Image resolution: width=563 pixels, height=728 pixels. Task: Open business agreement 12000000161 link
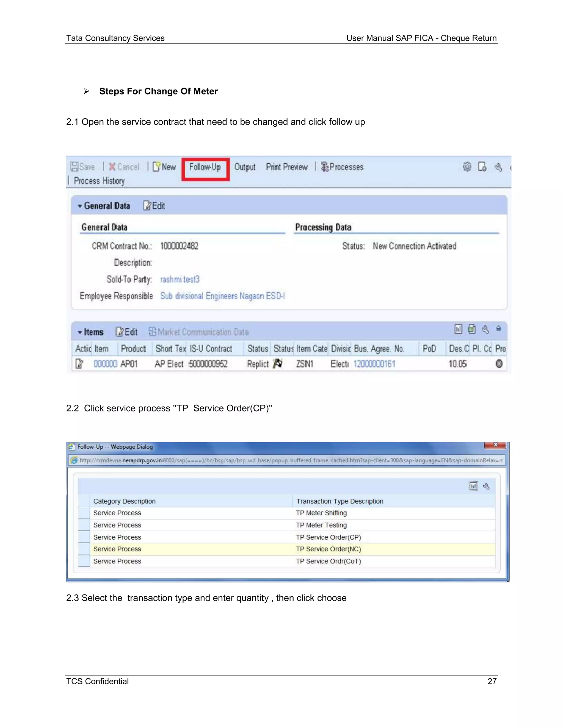click(x=374, y=364)
